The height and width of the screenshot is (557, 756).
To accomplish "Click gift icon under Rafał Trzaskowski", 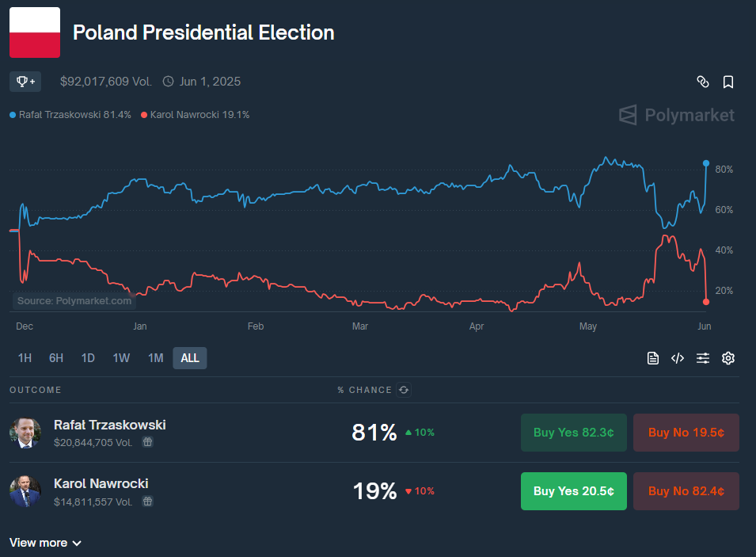I will pyautogui.click(x=147, y=442).
